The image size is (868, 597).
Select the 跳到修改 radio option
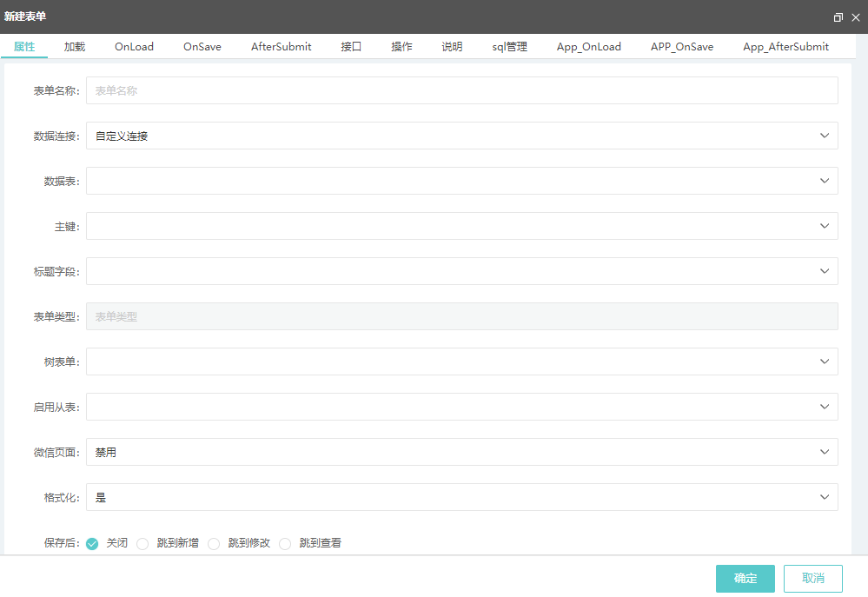(214, 543)
